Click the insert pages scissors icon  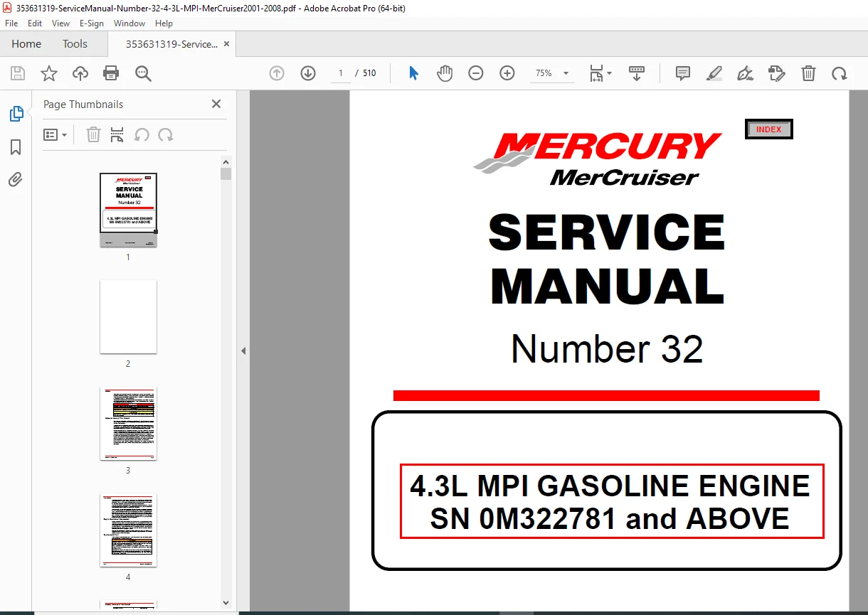117,134
